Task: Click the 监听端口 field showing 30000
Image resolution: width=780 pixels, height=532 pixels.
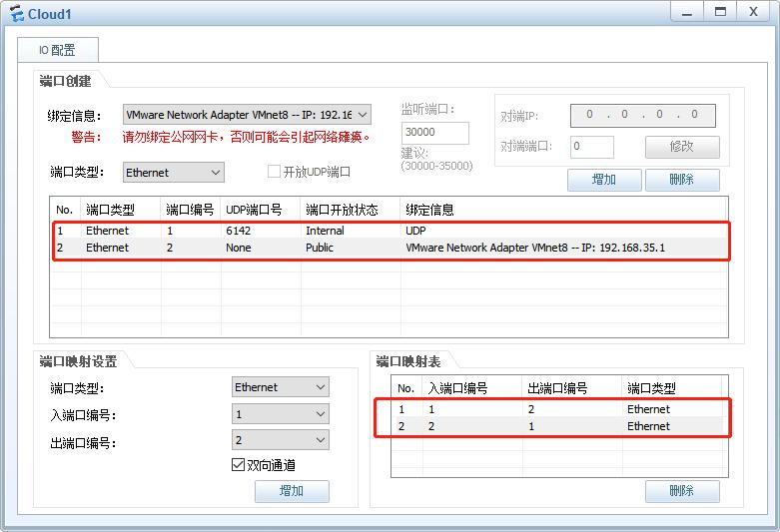Action: [434, 133]
